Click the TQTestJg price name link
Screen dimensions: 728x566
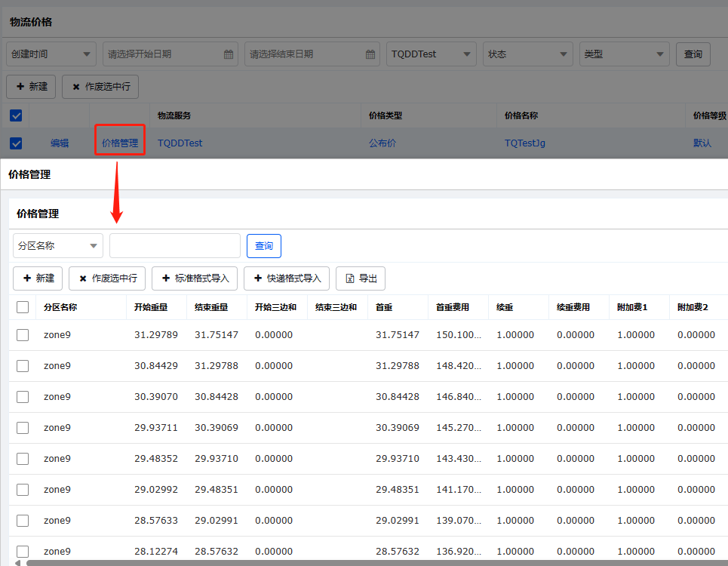[x=524, y=143]
